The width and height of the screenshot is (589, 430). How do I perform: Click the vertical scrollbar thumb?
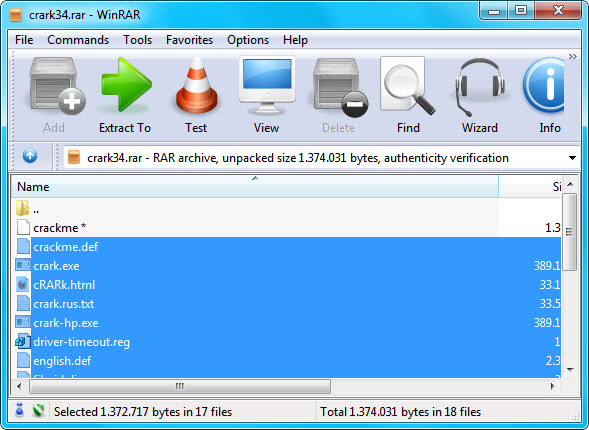570,232
